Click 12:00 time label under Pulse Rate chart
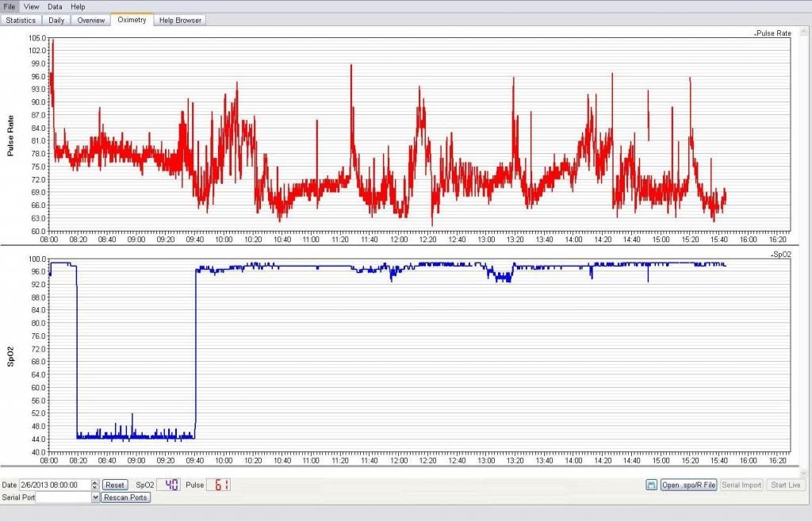This screenshot has width=812, height=522. [399, 240]
